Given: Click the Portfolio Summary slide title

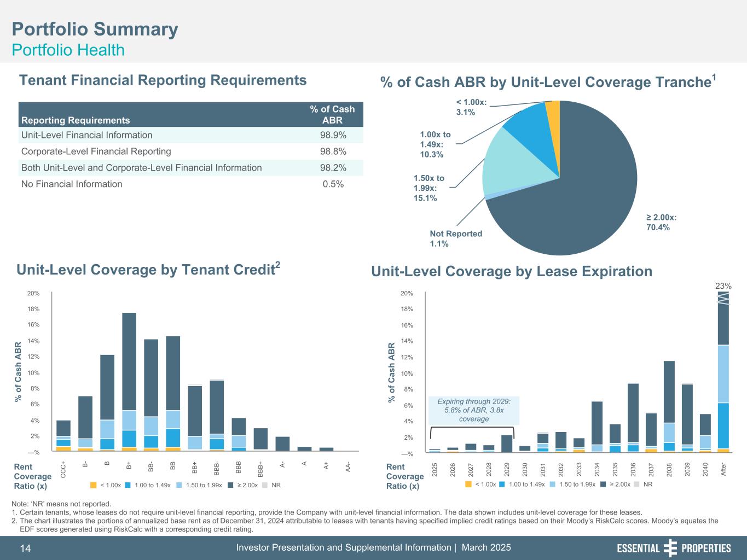Looking at the screenshot, I should [x=95, y=30].
